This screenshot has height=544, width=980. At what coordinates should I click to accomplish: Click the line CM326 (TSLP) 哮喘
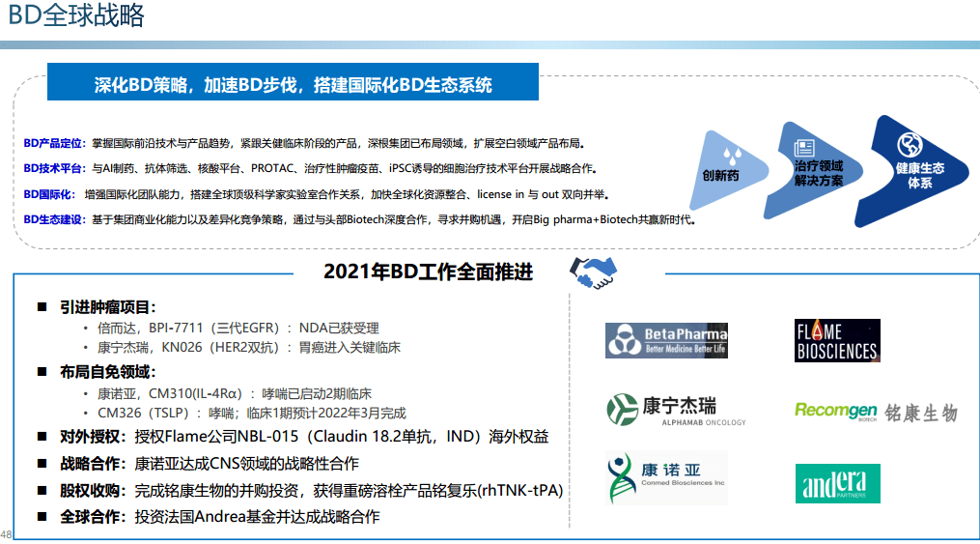(251, 413)
